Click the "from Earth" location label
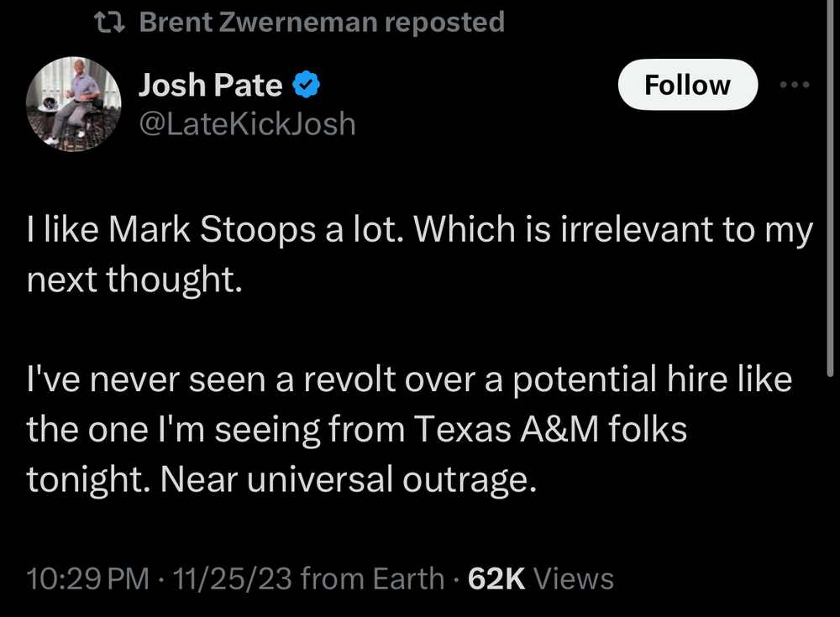Viewport: 840px width, 617px height. [x=372, y=578]
